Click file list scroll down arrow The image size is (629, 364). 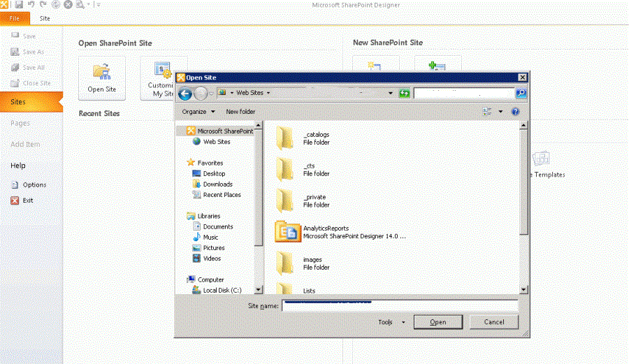click(523, 289)
